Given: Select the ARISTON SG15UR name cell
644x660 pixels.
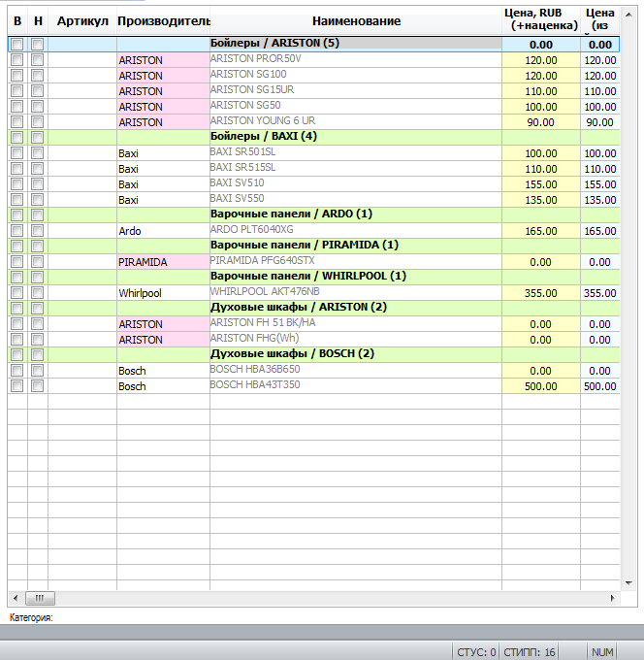Looking at the screenshot, I should 356,91.
